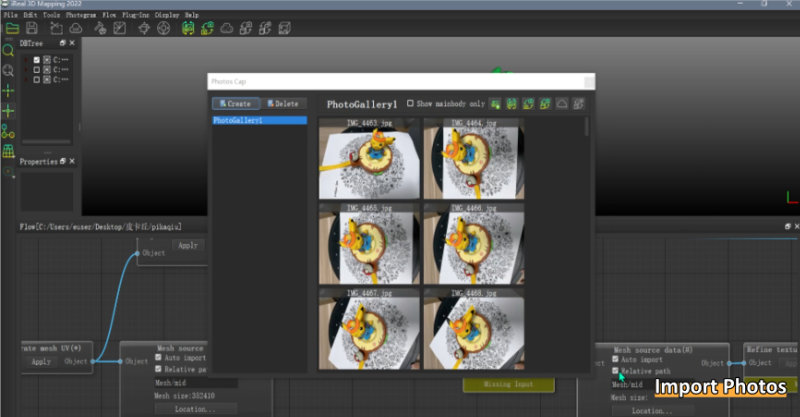Click the yellow Missing Input node
Screen dimensions: 800x417
pos(509,384)
